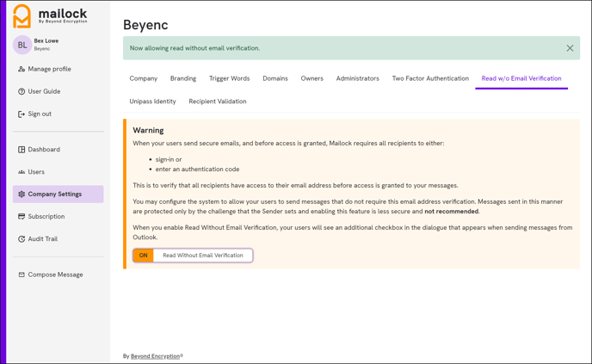Open the Trigger Words tab
The width and height of the screenshot is (592, 364).
pos(229,78)
